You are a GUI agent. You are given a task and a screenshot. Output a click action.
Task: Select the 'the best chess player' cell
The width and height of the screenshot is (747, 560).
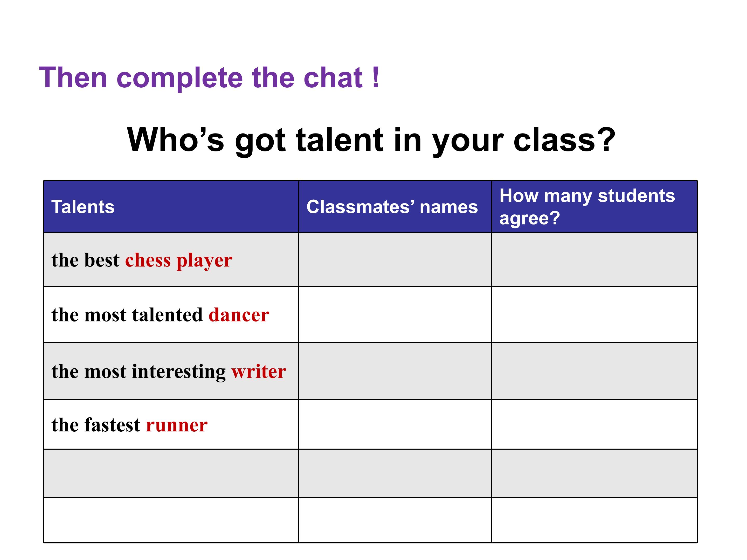tap(171, 260)
